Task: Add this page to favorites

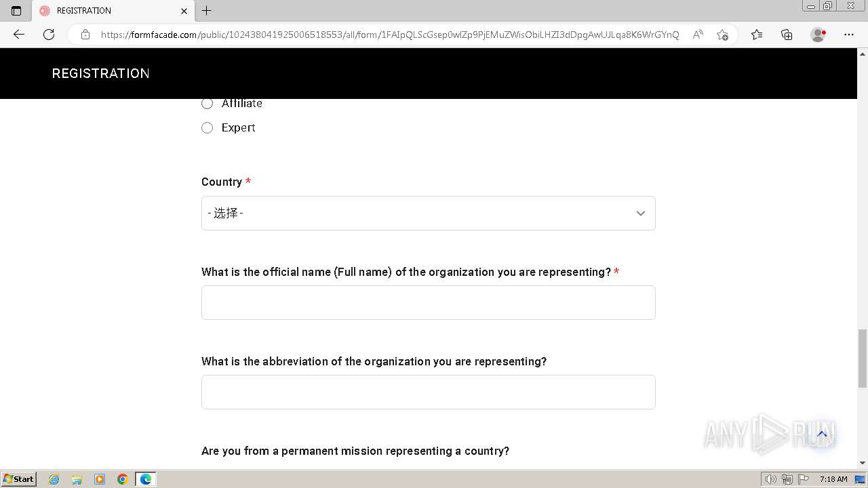Action: pyautogui.click(x=722, y=35)
